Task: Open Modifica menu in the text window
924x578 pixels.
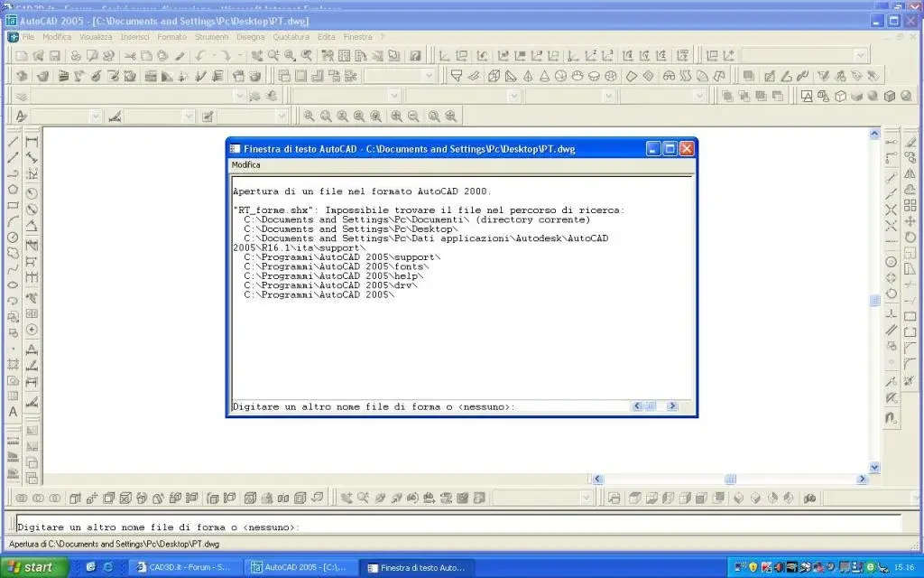Action: click(x=245, y=165)
